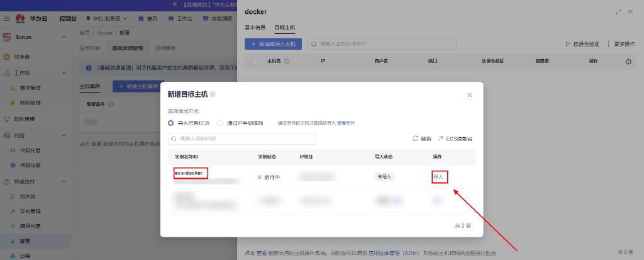Viewport: 644px width, 260px height.
Task: Click Scrum in the breadcrumb
Action: (104, 33)
